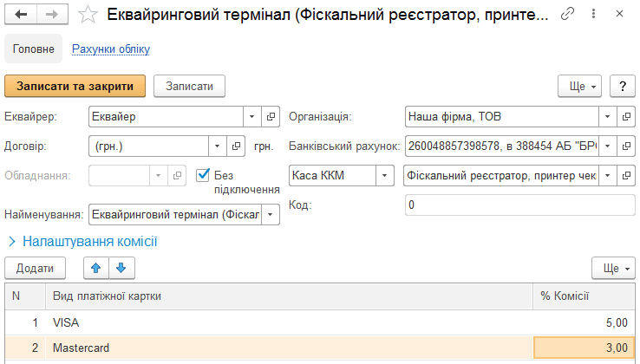Screen dimensions: 640x364
Task: Open Еквайрер record with its open icon
Action: [271, 117]
